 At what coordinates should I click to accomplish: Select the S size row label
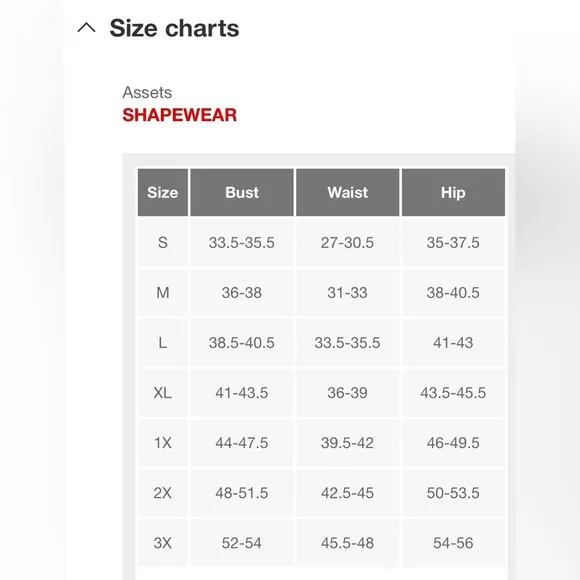(163, 243)
